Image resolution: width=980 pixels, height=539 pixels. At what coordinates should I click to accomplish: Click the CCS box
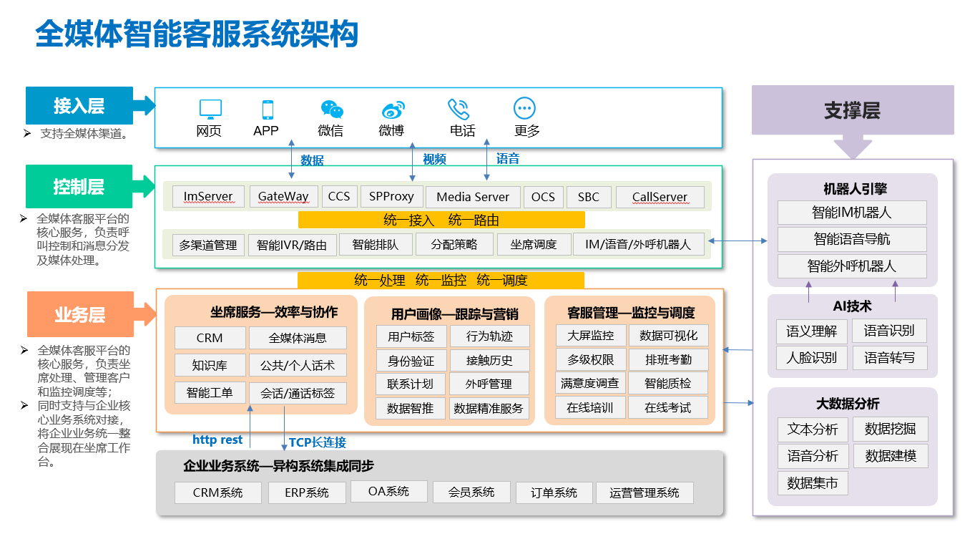click(339, 196)
